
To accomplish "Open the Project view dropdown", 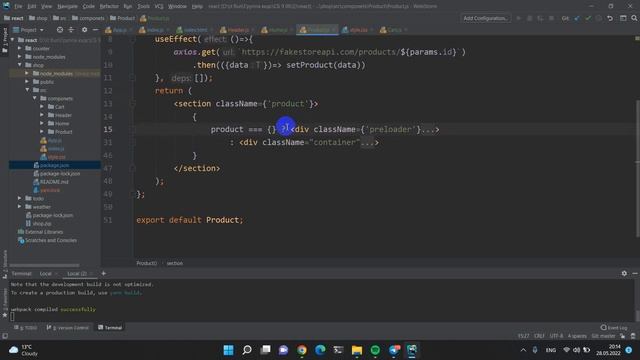I will pos(28,30).
